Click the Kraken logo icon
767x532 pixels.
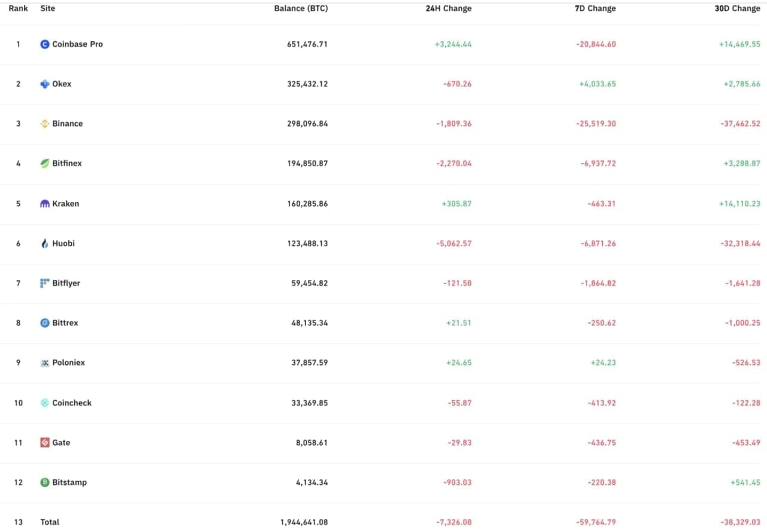tap(45, 204)
